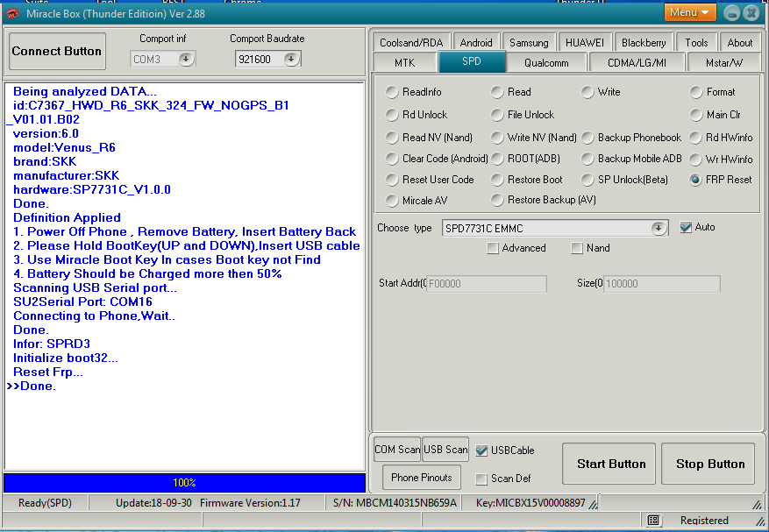Image resolution: width=769 pixels, height=532 pixels.
Task: Switch to the Coolsand/RDA tab
Action: click(411, 42)
